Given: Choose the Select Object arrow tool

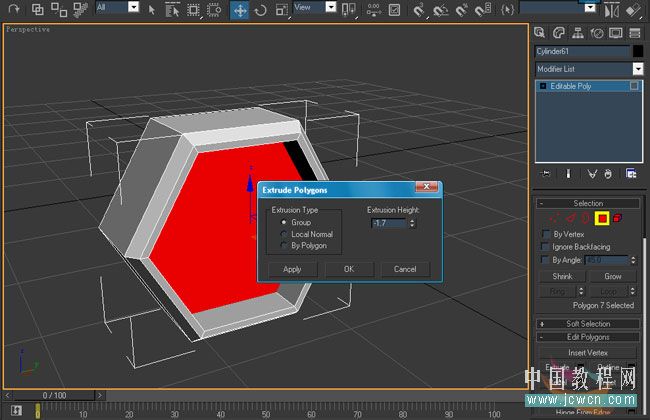Looking at the screenshot, I should point(152,10).
